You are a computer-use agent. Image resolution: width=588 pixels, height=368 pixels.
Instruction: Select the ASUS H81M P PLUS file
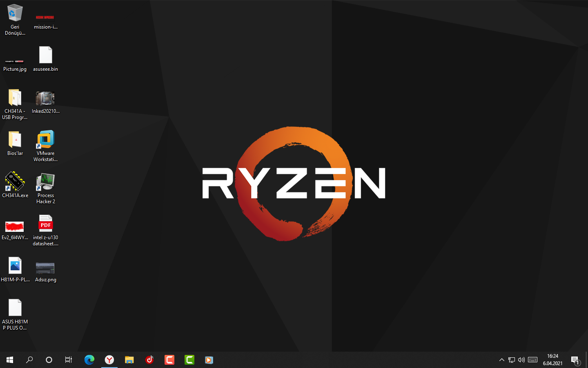click(15, 314)
